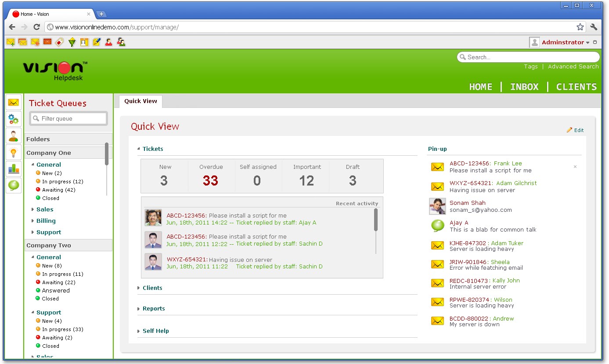
Task: Expand the Sales queue under Company One
Action: coord(44,210)
